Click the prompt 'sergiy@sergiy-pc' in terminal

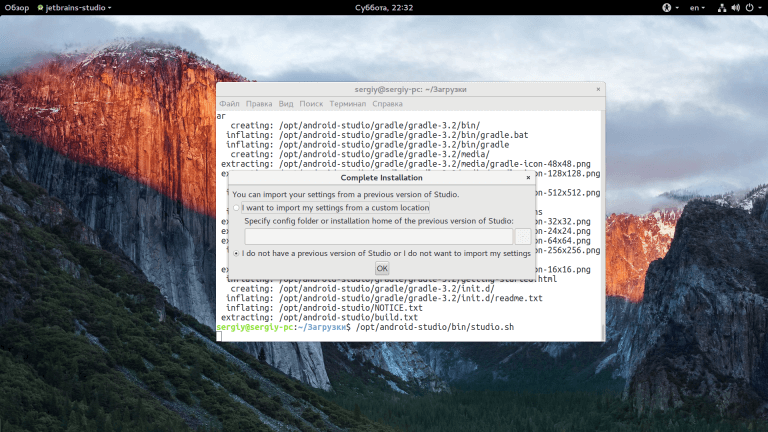coord(255,327)
